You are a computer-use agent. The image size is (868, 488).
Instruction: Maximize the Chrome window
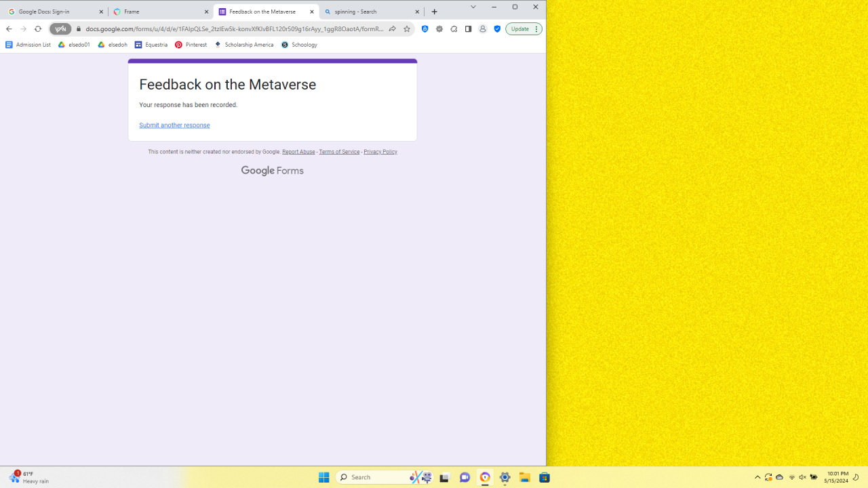coord(515,7)
